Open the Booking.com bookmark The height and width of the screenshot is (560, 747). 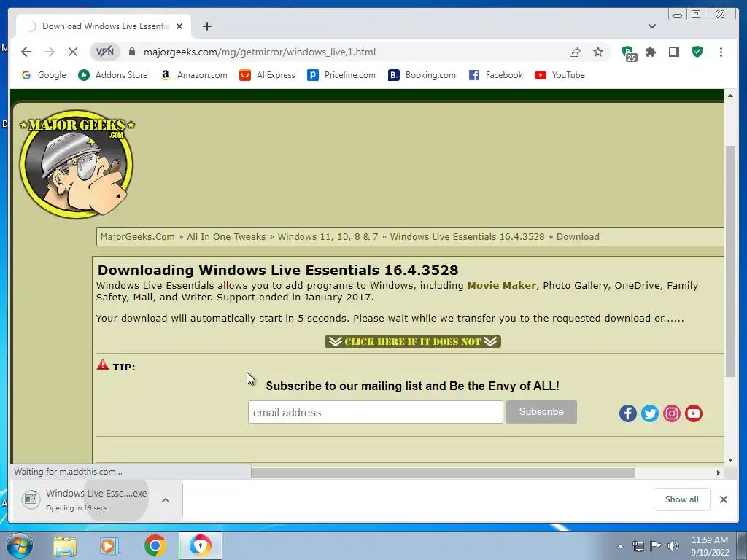tap(422, 75)
